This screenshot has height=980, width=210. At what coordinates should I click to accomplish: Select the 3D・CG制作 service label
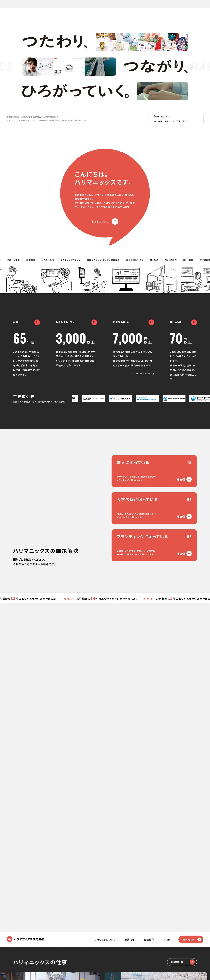pos(171,260)
